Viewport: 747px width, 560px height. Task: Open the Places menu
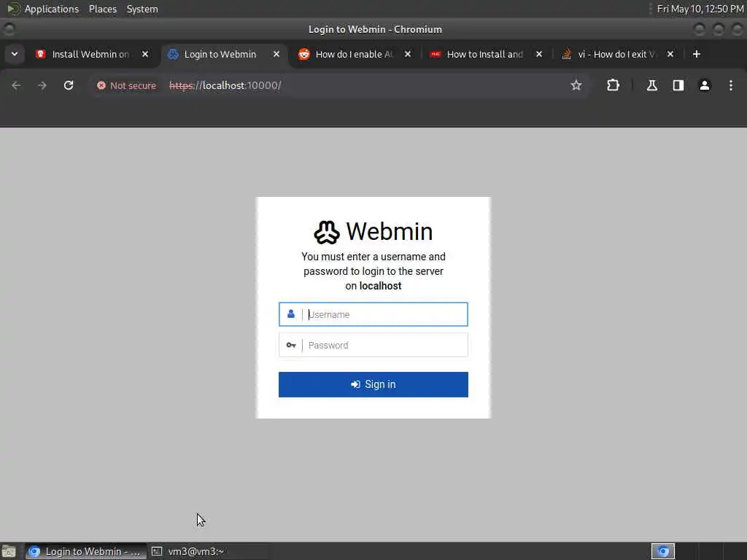(x=103, y=9)
